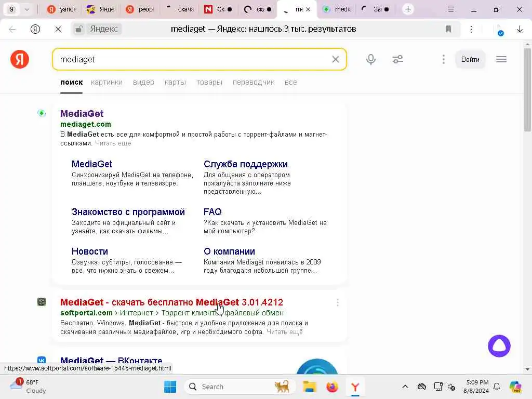This screenshot has width=532, height=399.
Task: Click the VK favicon beside ВКонтакте result
Action: pos(42,360)
